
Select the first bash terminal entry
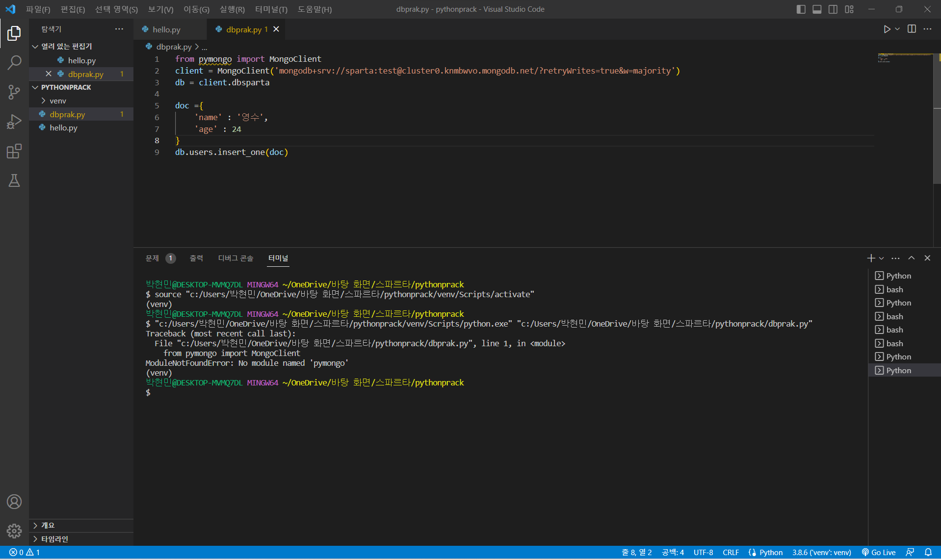[x=904, y=289]
